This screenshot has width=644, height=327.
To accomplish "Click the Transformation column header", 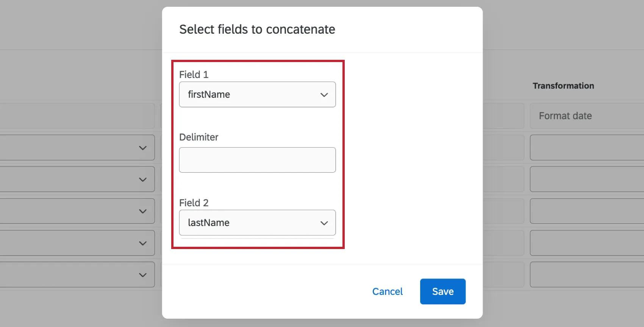I will click(563, 86).
